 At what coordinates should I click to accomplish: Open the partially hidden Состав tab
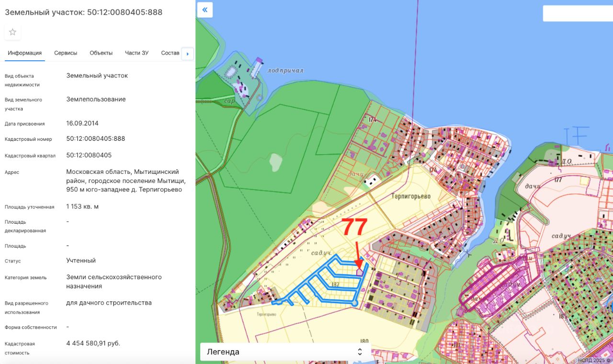[170, 53]
